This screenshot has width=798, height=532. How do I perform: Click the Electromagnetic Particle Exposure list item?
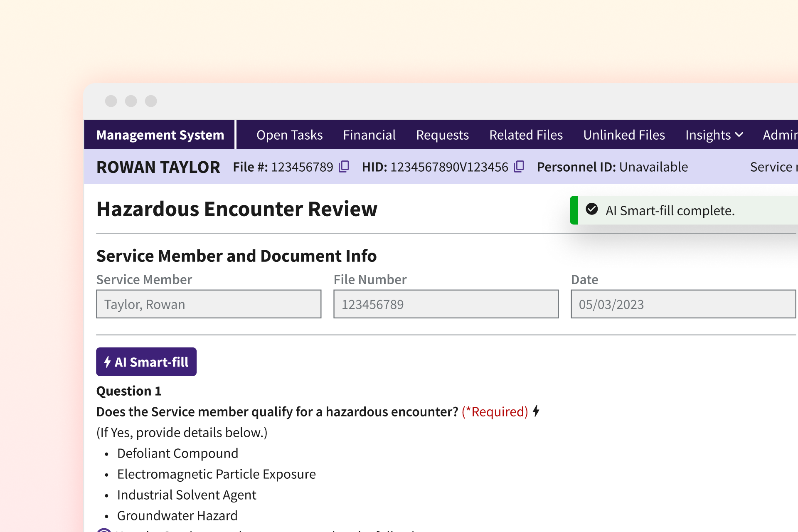217,474
